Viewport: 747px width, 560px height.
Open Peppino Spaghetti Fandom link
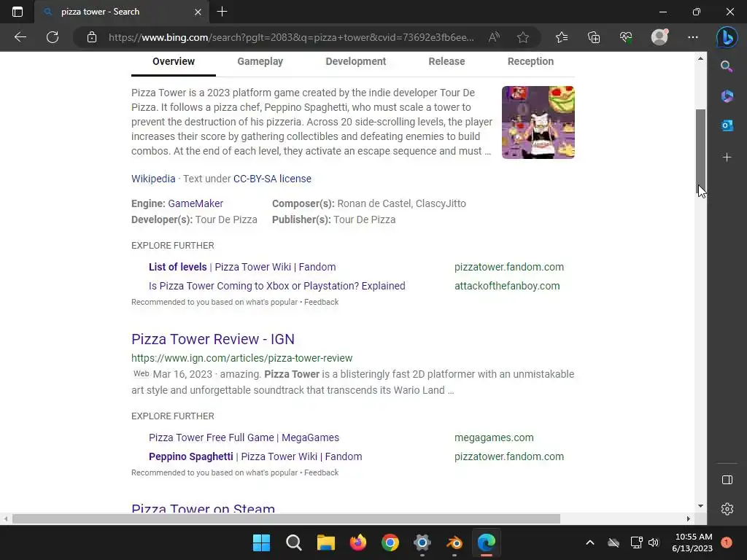[x=255, y=456]
